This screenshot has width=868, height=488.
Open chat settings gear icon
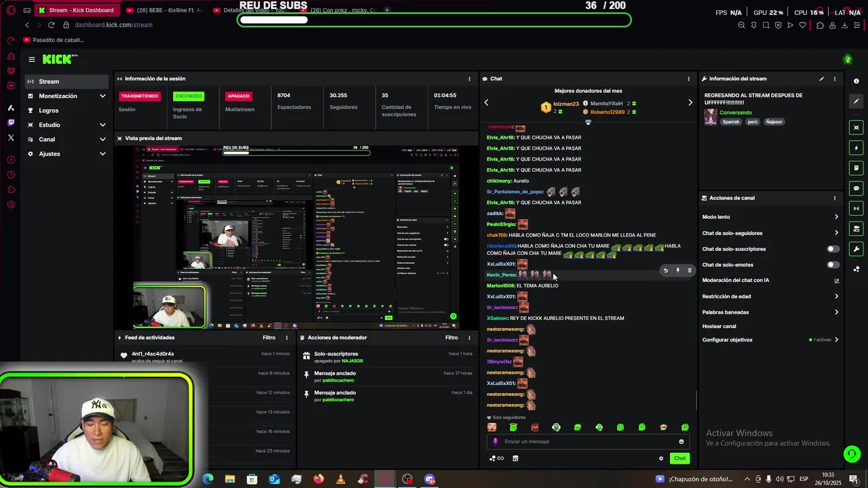(661, 458)
